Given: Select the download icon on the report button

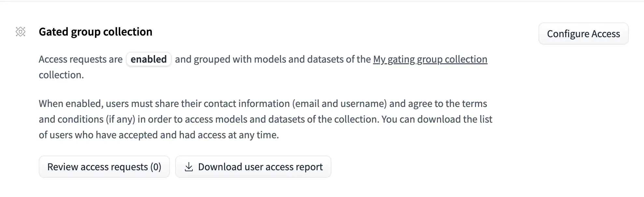Looking at the screenshot, I should coord(189,167).
